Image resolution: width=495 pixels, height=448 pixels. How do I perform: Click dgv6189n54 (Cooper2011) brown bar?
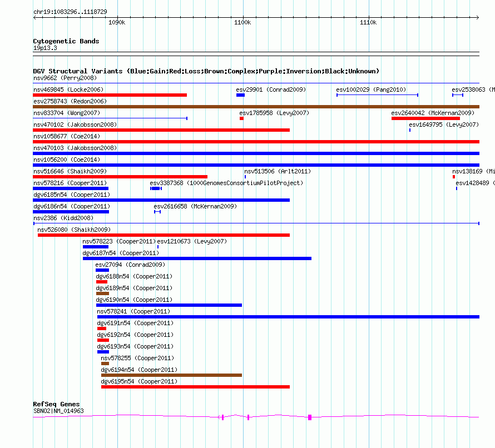coord(102,293)
